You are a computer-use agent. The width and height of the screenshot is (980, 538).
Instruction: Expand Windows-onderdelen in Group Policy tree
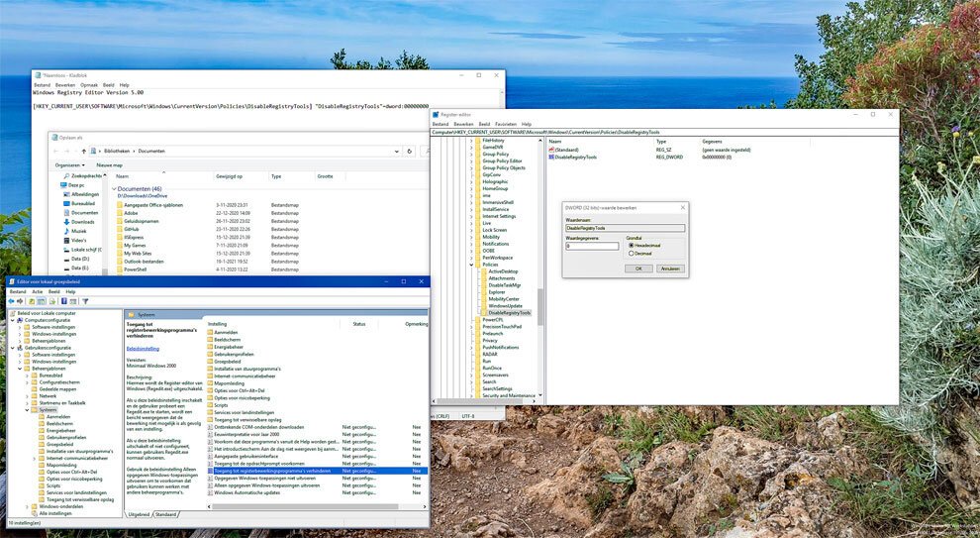pos(27,506)
